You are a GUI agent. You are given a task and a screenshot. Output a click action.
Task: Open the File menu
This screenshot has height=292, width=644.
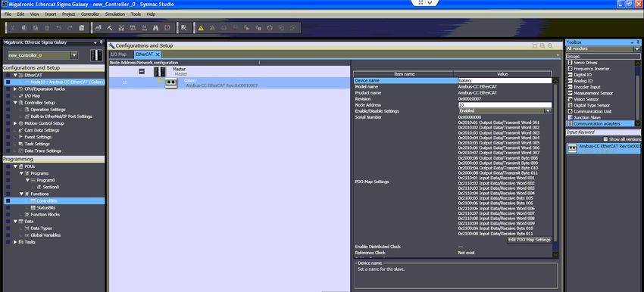[8, 14]
